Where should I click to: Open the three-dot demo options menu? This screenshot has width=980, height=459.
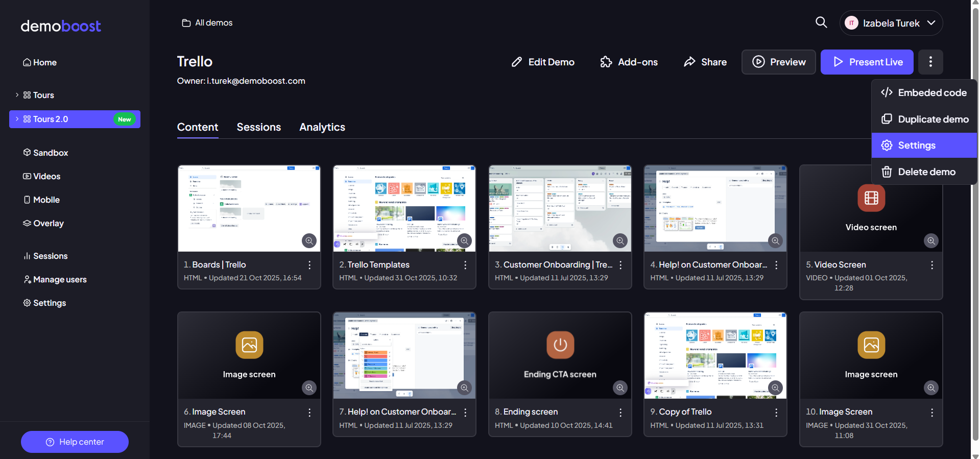930,62
